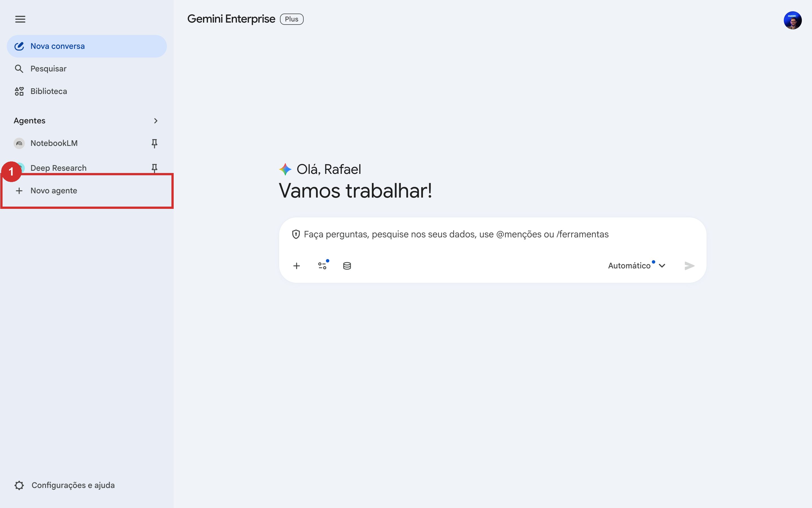Open the Biblioteca section

[x=87, y=91]
